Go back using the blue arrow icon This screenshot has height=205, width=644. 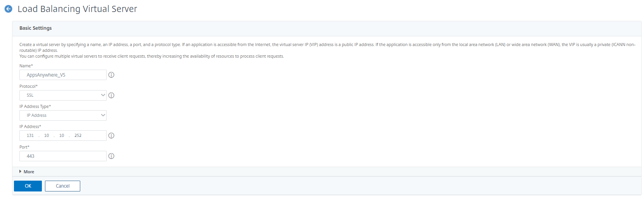coord(8,9)
